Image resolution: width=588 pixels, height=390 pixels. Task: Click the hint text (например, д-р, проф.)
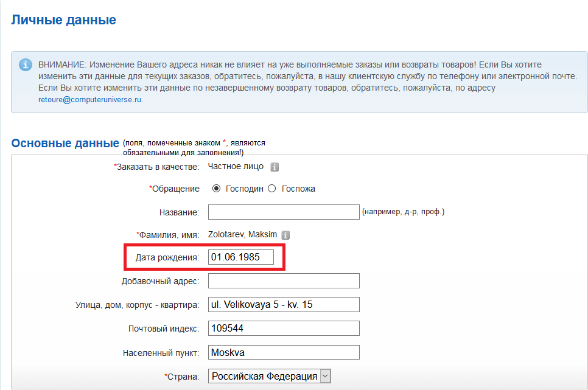pyautogui.click(x=403, y=212)
